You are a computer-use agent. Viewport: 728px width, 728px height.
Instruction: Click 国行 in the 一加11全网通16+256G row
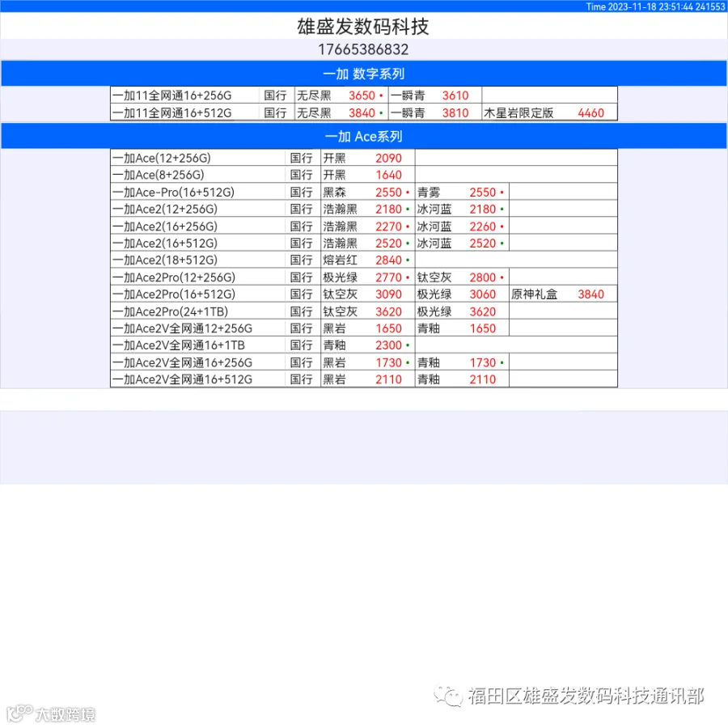tap(275, 95)
